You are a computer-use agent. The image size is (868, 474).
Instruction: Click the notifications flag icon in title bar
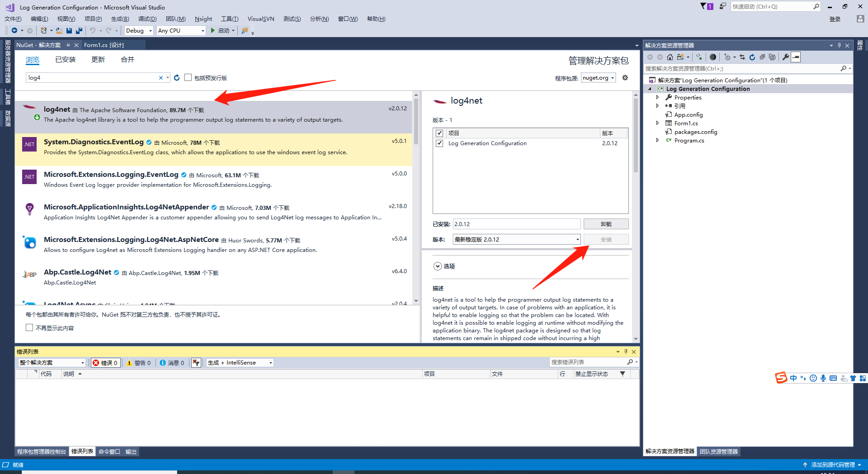click(707, 6)
